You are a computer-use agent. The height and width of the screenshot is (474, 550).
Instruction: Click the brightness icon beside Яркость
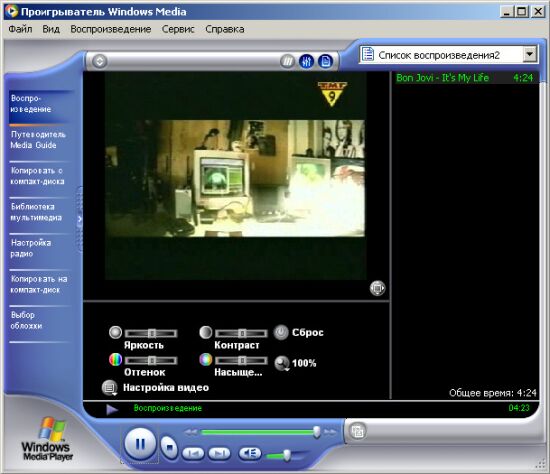click(115, 332)
